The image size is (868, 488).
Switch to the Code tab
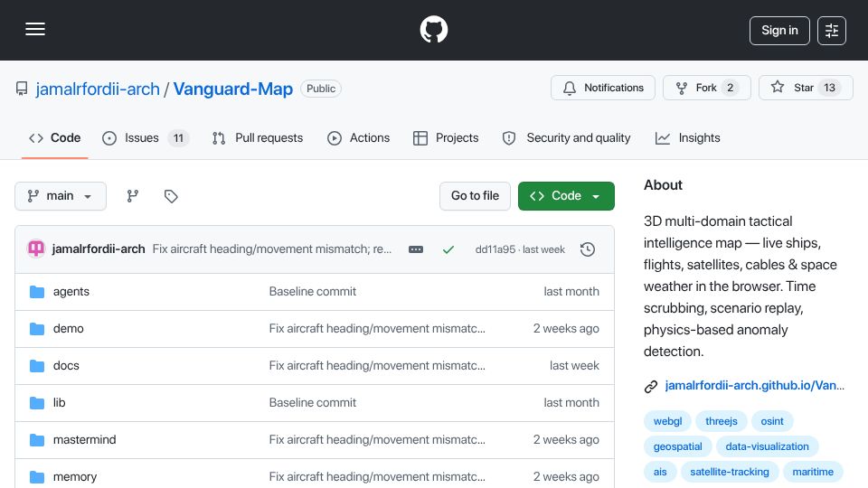(x=55, y=137)
